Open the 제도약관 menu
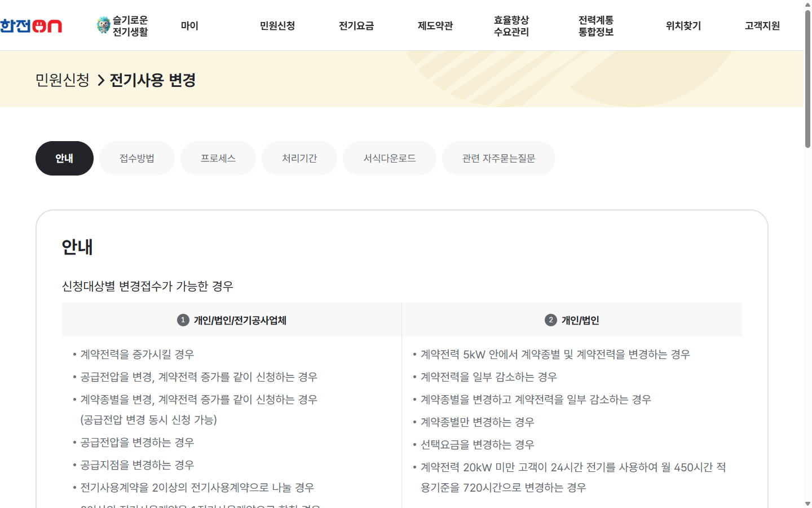The height and width of the screenshot is (508, 812). point(435,25)
